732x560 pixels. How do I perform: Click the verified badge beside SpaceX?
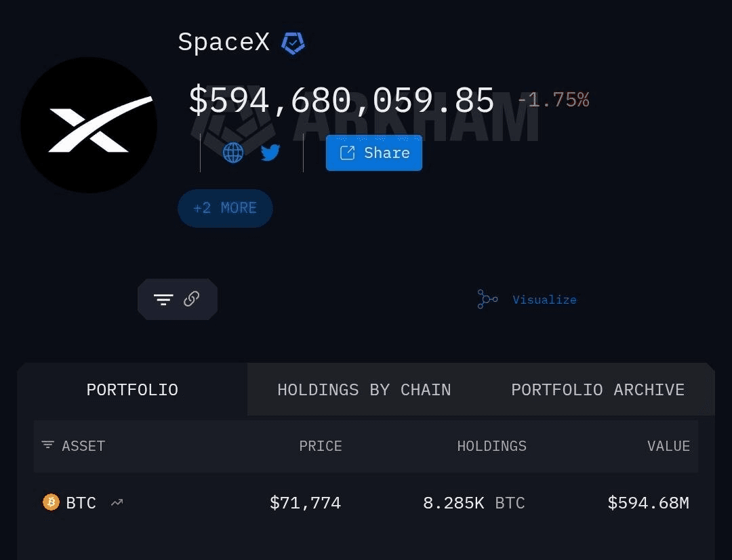tap(293, 43)
